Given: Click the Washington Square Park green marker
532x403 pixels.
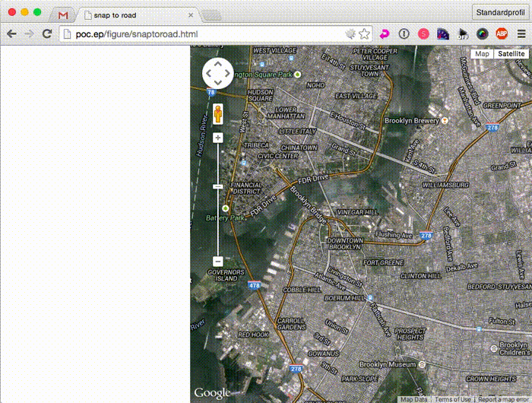Looking at the screenshot, I should click(298, 75).
